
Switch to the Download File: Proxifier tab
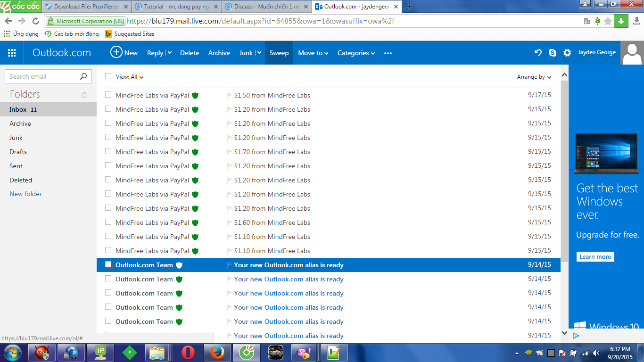click(x=86, y=7)
